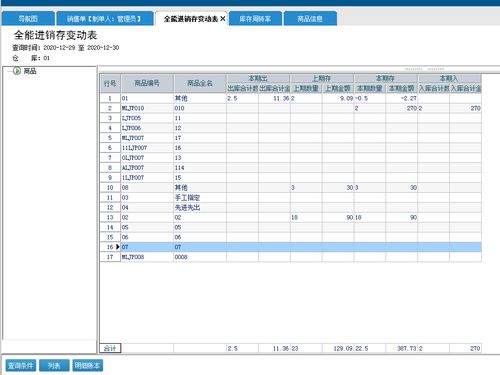Click the 全能进销存变动表 report title
The height and width of the screenshot is (375, 500).
[55, 35]
